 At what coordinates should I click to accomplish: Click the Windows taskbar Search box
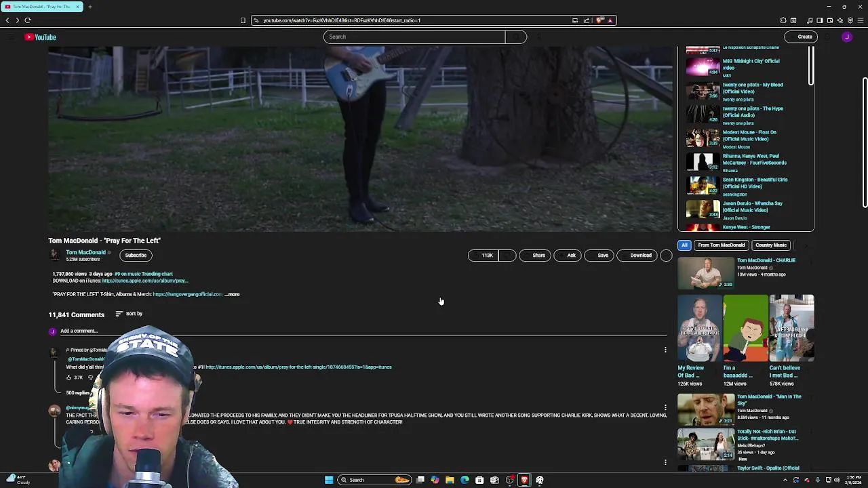coord(374,480)
